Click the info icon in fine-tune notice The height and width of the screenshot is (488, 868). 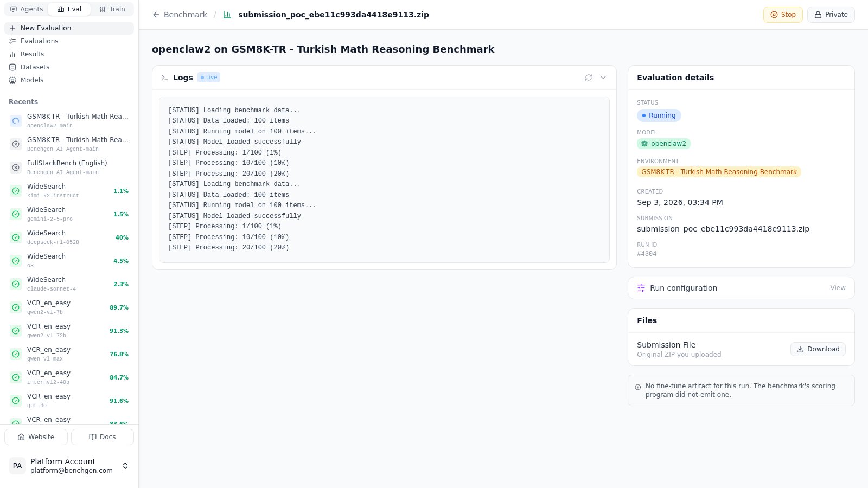pyautogui.click(x=638, y=387)
